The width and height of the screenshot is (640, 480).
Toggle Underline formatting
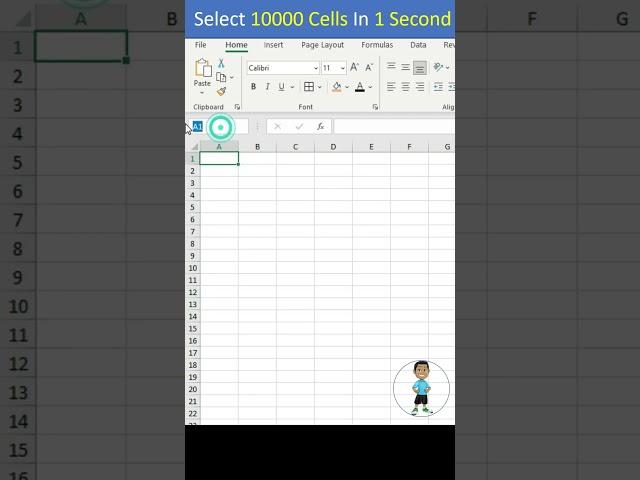281,87
